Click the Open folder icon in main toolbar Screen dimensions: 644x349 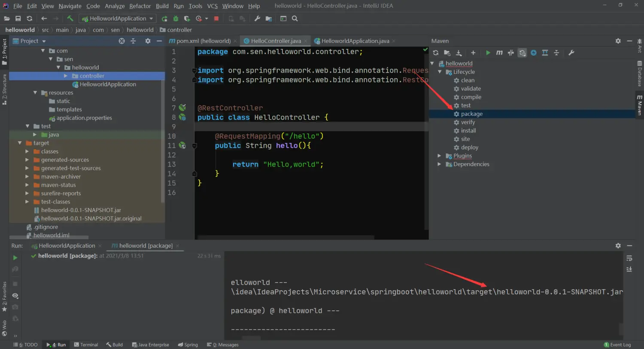(7, 18)
